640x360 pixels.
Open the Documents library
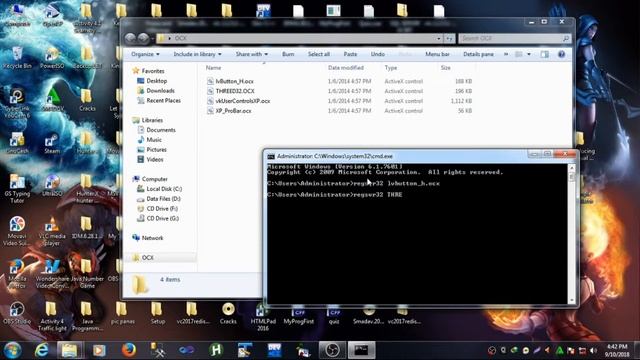coord(156,130)
